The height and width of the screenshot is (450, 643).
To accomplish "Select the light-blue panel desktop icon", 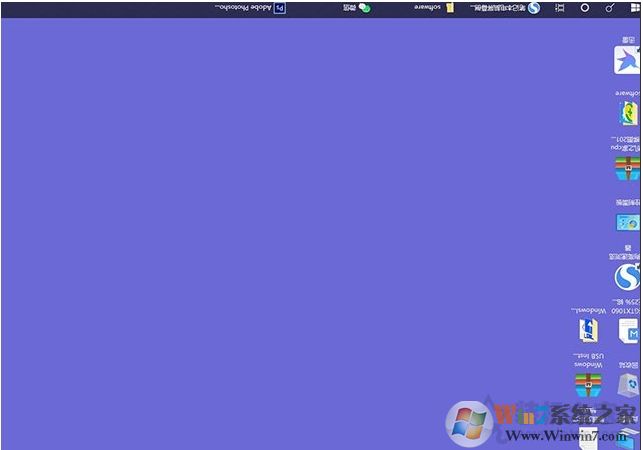I will tap(628, 223).
